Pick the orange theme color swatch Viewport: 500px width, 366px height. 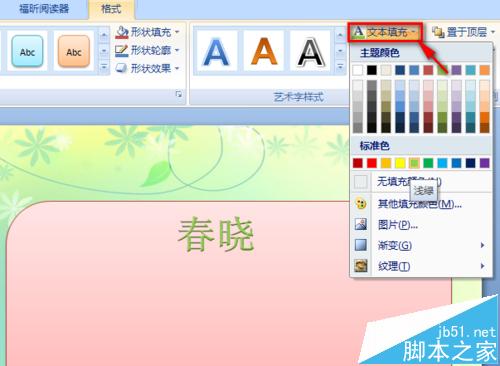pos(484,70)
